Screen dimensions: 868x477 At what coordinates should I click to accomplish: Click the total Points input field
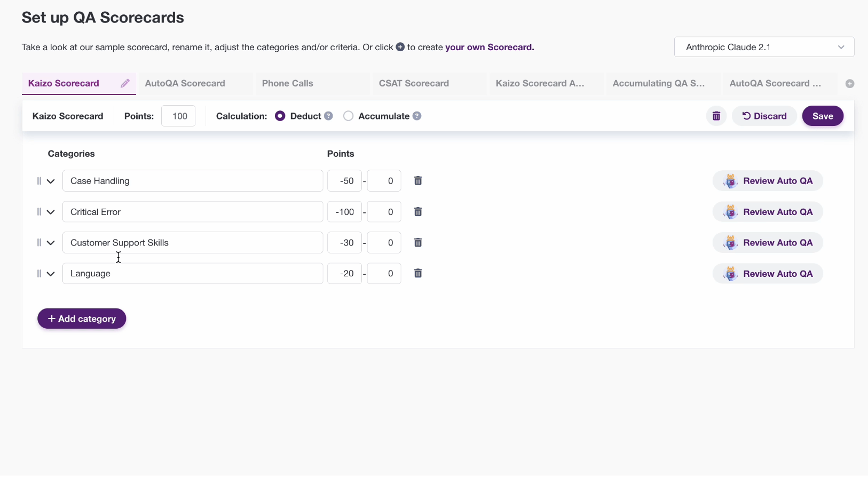(x=179, y=116)
